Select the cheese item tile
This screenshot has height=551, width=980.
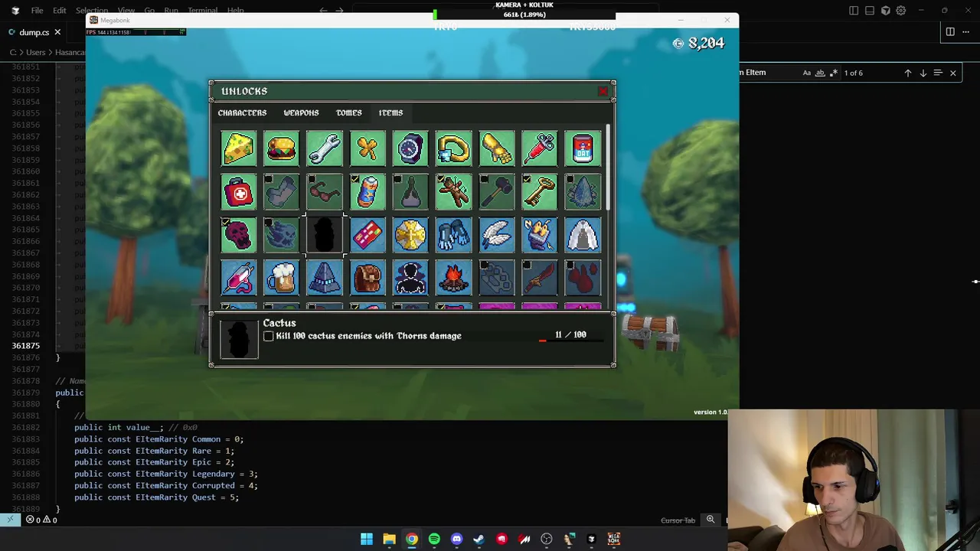click(239, 148)
